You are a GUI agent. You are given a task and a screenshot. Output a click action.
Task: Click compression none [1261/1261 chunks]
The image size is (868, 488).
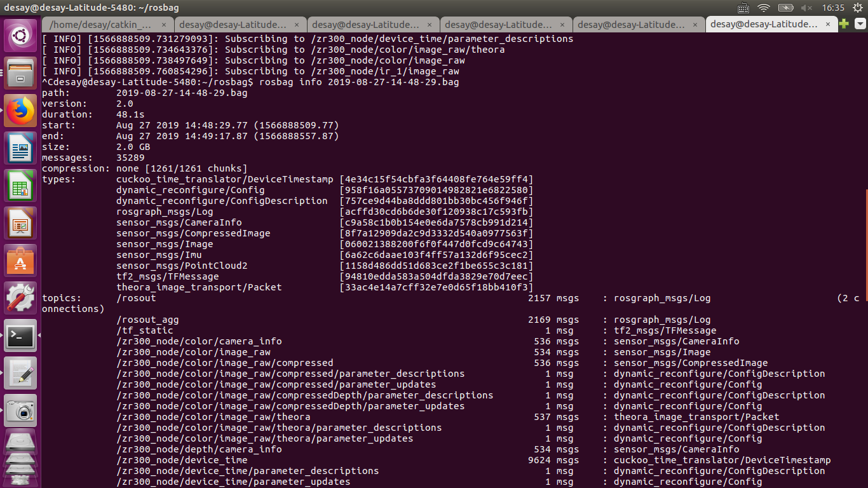tap(182, 168)
